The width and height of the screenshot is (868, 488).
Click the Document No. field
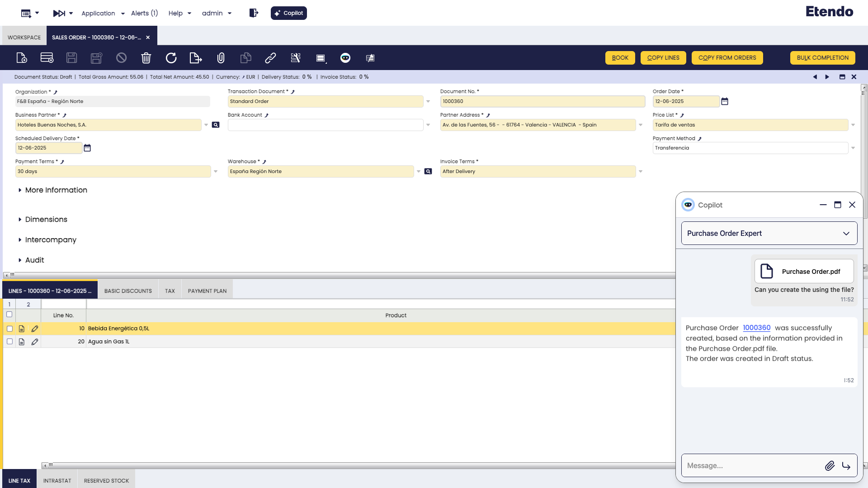point(542,101)
